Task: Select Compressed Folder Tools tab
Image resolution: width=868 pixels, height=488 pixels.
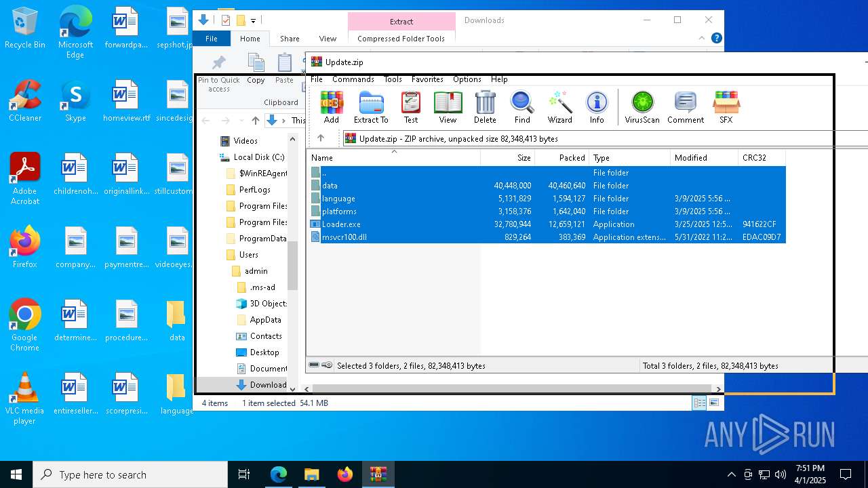Action: tap(401, 39)
